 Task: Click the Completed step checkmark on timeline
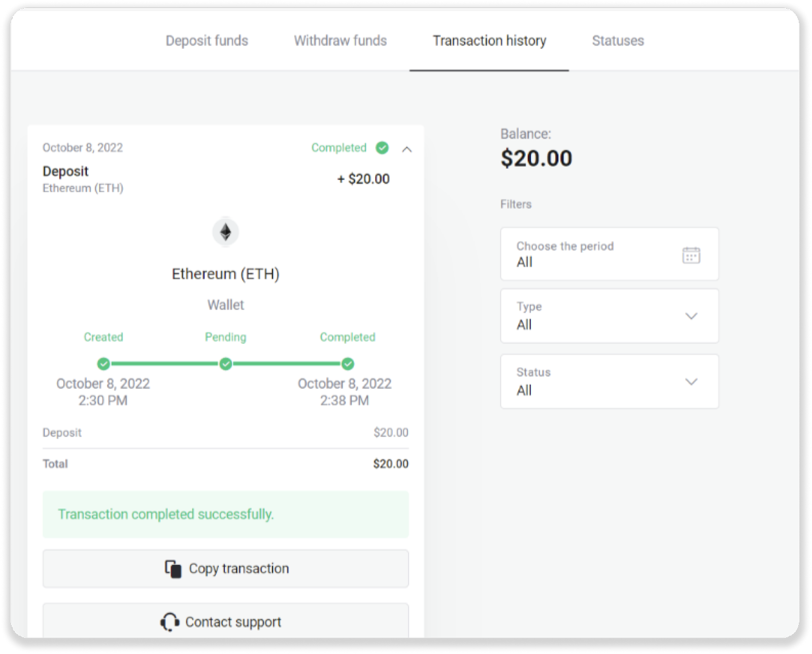point(348,364)
